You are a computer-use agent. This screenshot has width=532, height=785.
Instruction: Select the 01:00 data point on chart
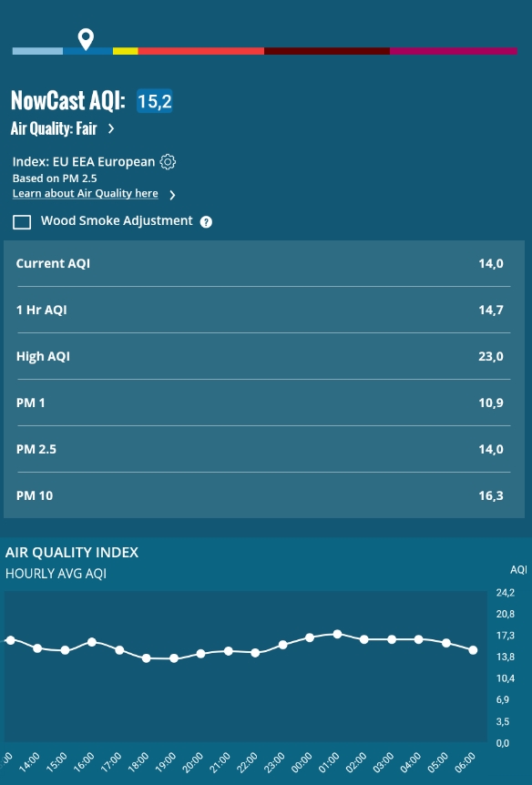(338, 635)
